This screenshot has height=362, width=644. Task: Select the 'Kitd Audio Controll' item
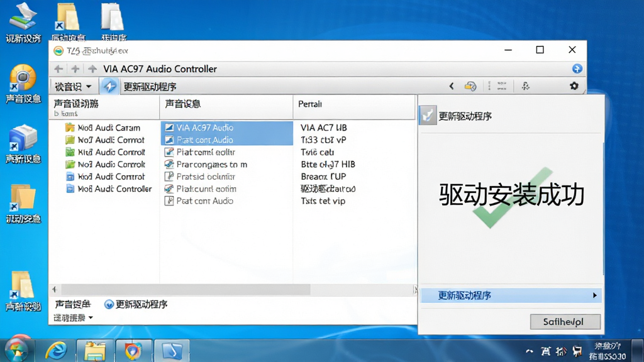click(105, 152)
